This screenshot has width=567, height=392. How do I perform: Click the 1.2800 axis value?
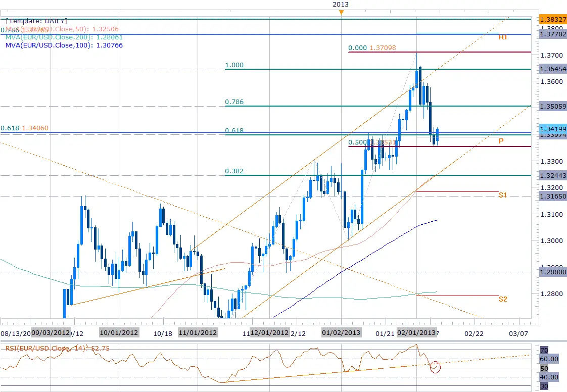click(x=551, y=294)
